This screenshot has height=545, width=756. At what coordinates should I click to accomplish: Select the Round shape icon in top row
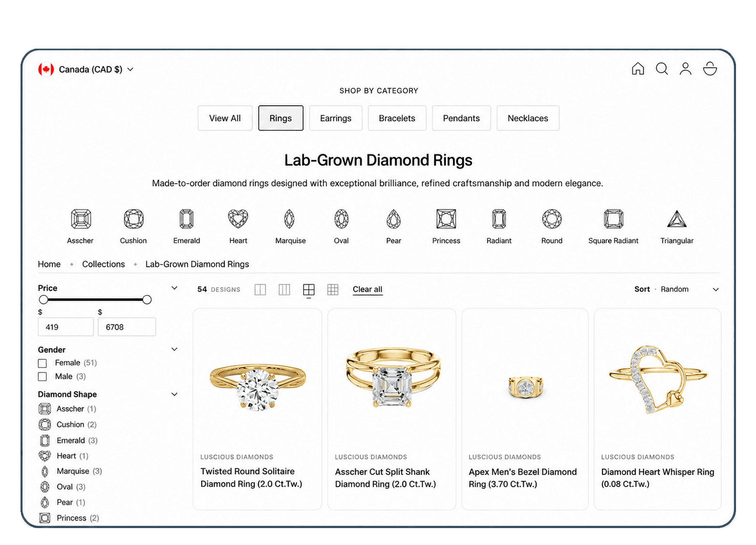coord(552,219)
